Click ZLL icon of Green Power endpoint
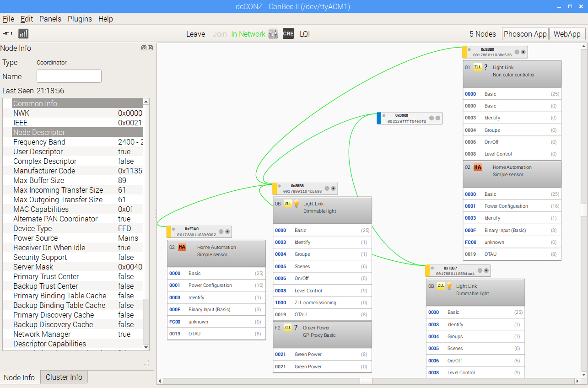Image resolution: width=588 pixels, height=388 pixels. click(288, 328)
